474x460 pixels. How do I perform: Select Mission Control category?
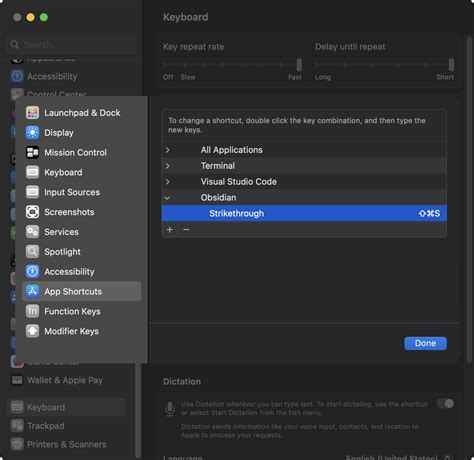82,153
